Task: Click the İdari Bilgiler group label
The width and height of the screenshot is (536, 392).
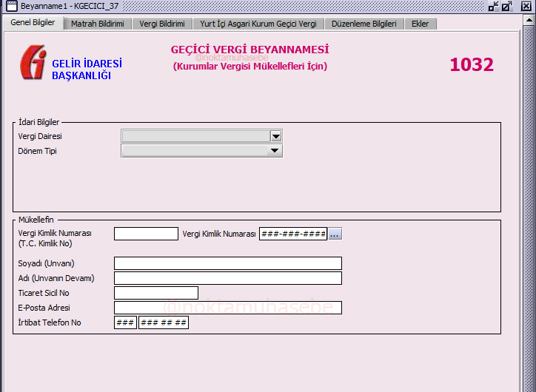Action: tap(38, 122)
